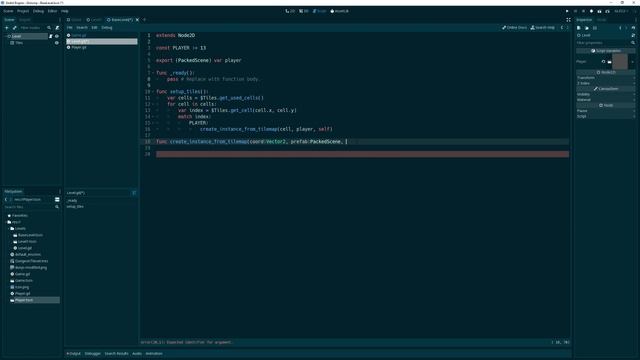Switch to the AssetLib workspace
The image size is (640, 360).
[340, 11]
